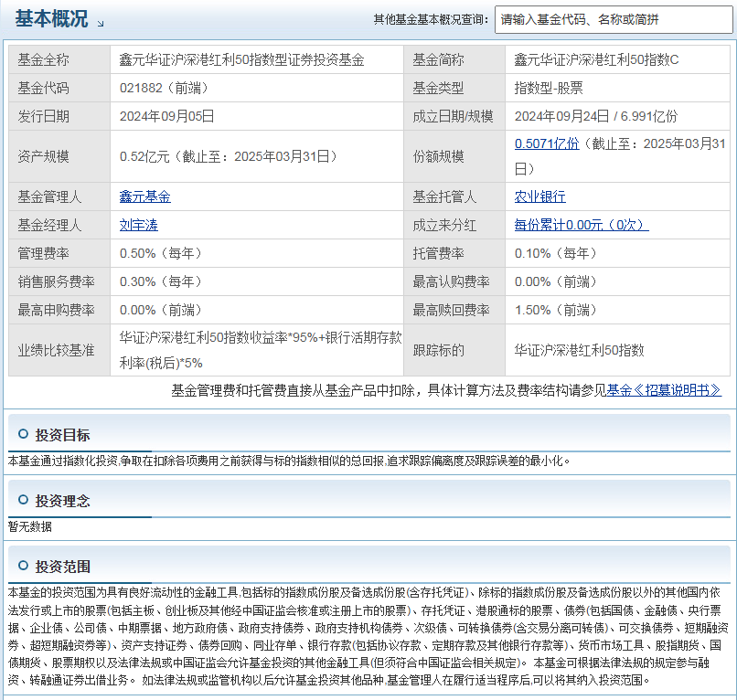The height and width of the screenshot is (700, 737).
Task: Select the 基本概况 page heading
Action: 51,19
